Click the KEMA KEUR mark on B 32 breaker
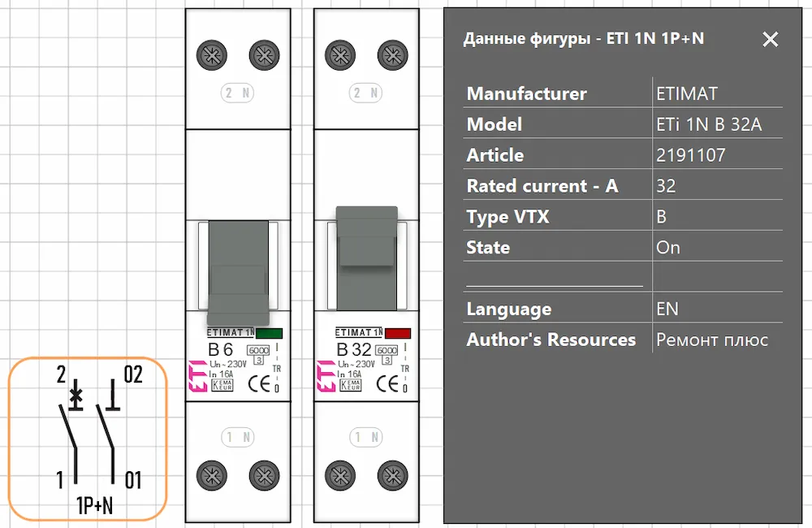Viewport: 812px width, 528px height. coord(351,385)
